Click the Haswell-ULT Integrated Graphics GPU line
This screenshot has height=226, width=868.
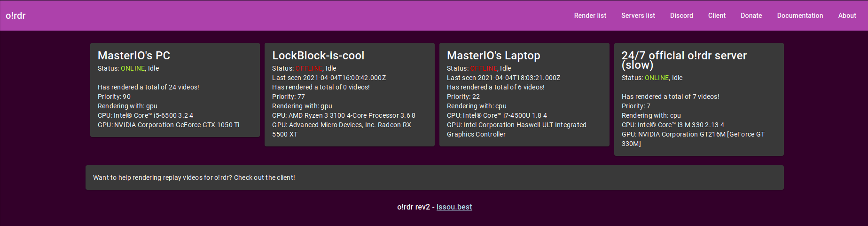point(516,129)
